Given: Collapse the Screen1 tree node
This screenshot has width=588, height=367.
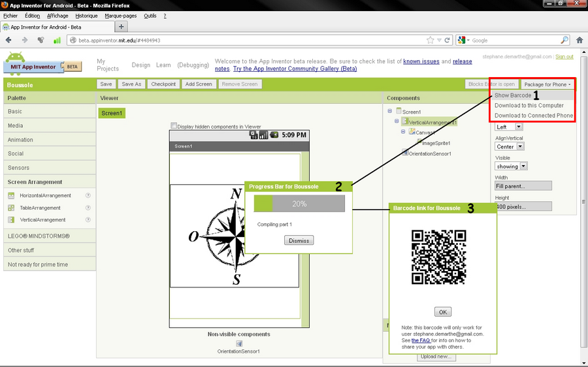Looking at the screenshot, I should tap(390, 111).
